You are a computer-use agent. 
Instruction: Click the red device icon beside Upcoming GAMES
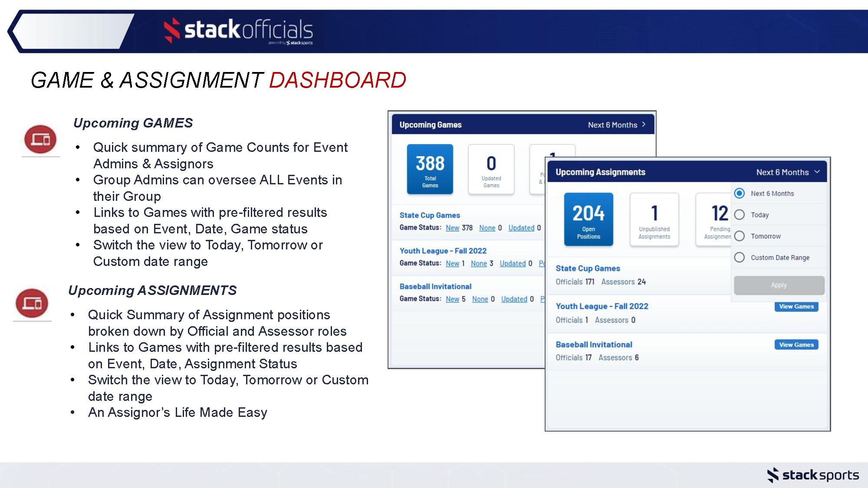(40, 139)
